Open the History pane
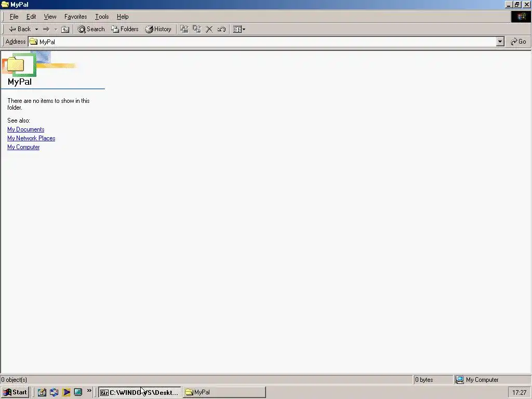Viewport: 532px width, 399px height. [158, 29]
